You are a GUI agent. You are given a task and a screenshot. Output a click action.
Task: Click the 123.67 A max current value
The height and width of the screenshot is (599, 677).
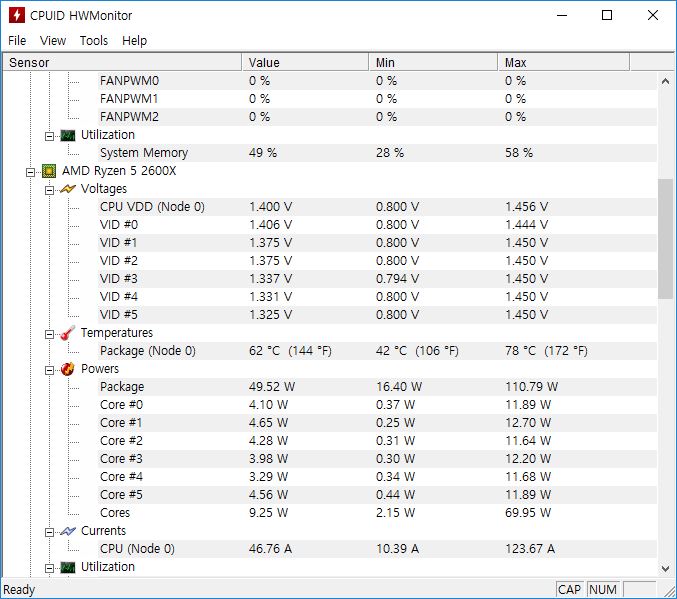click(530, 548)
